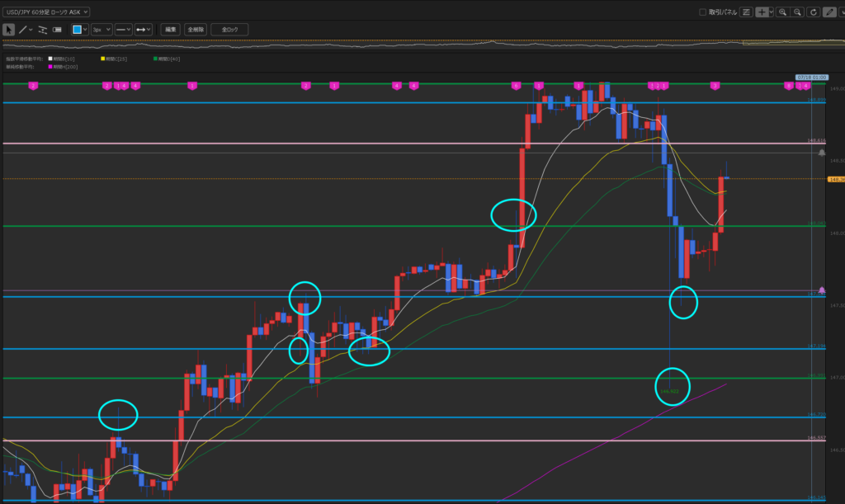Click the purple alert bell icon
The width and height of the screenshot is (845, 504).
[822, 290]
